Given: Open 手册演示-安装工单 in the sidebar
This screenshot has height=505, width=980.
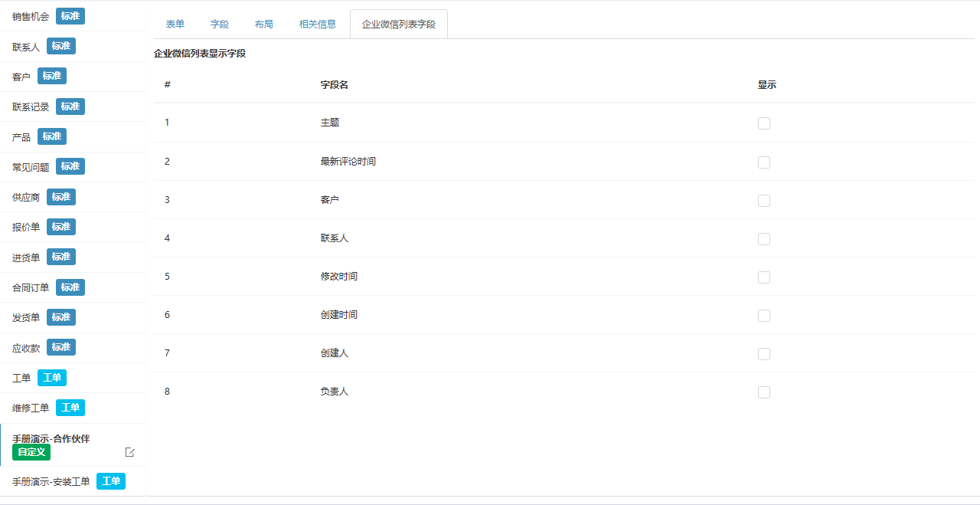Looking at the screenshot, I should pos(51,482).
